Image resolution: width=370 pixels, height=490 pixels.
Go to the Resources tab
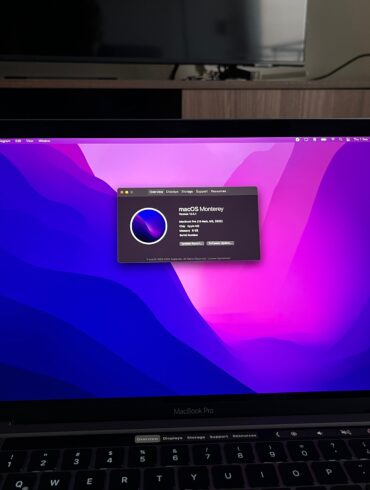tap(218, 191)
